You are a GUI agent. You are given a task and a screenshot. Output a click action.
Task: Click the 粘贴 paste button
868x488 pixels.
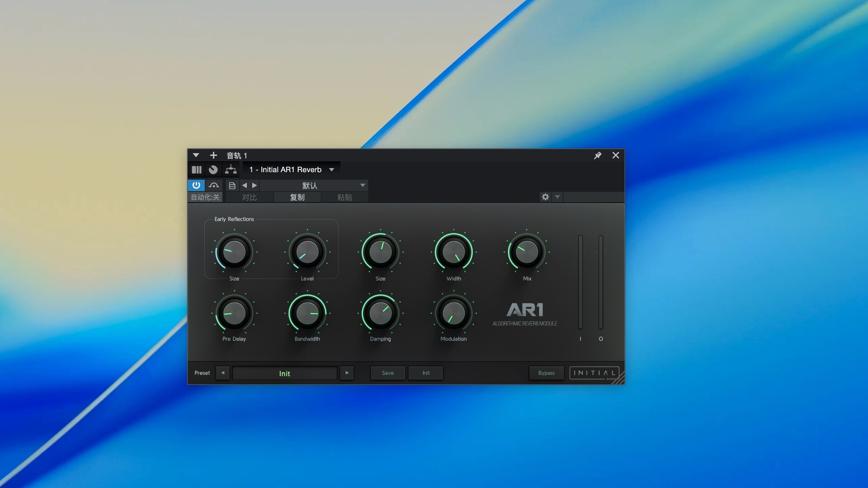[344, 197]
